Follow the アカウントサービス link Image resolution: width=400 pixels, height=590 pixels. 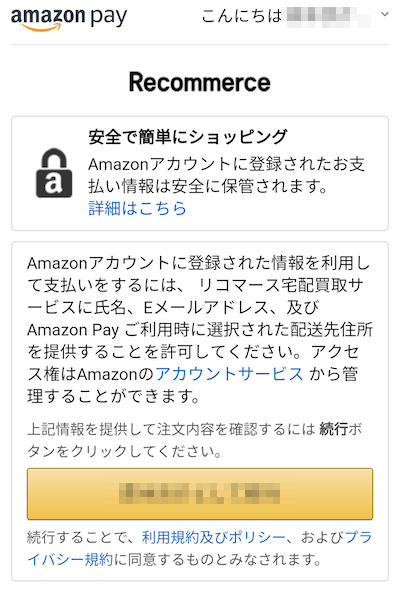[x=229, y=374]
